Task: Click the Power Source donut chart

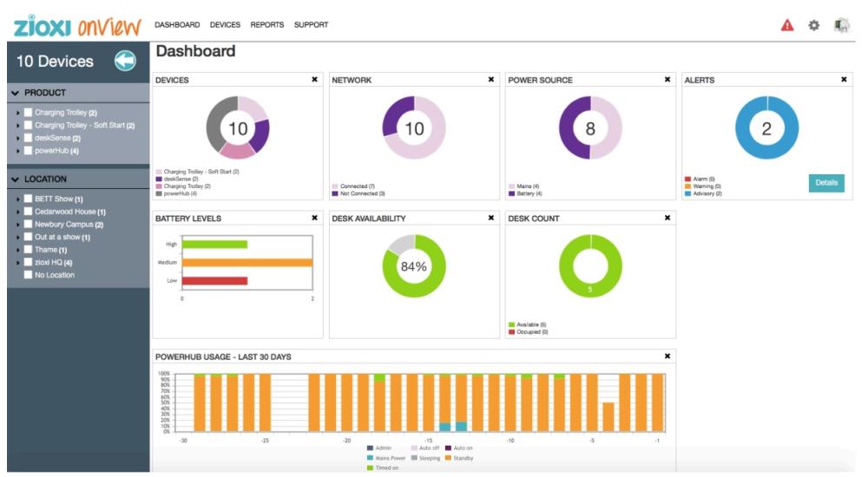Action: point(590,127)
